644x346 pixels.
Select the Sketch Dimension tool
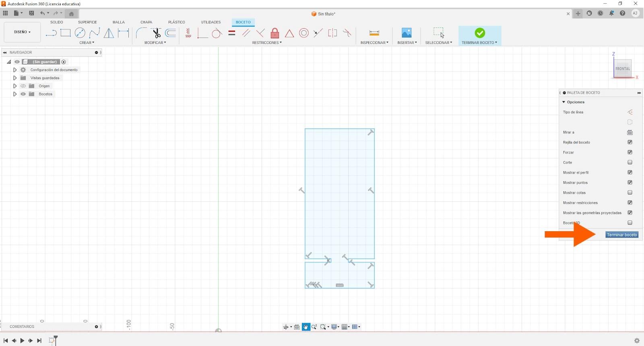(123, 33)
